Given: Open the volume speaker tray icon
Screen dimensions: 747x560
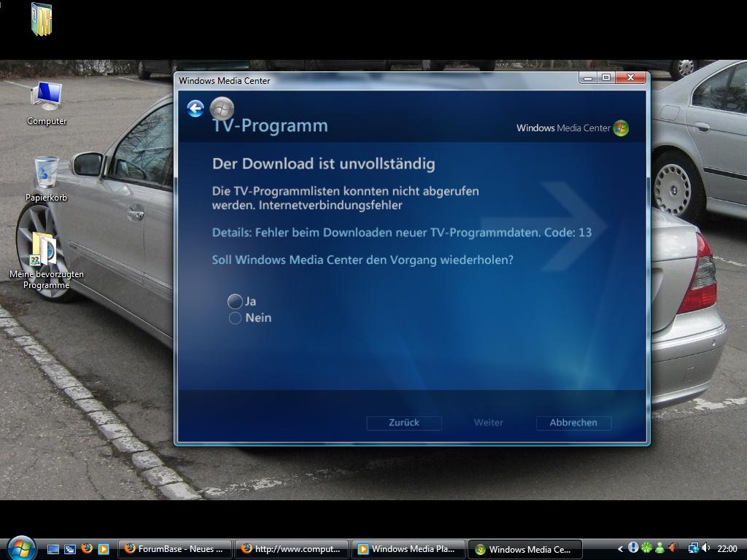Looking at the screenshot, I should pyautogui.click(x=706, y=548).
